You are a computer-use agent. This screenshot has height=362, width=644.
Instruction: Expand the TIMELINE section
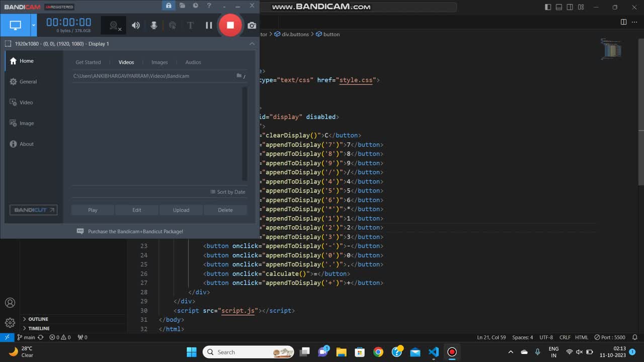39,328
